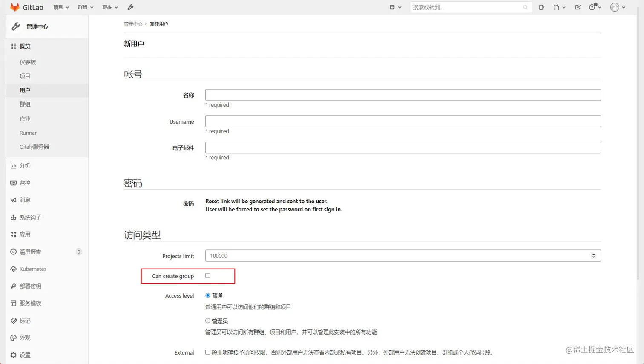Click the 概览 overview icon
The width and height of the screenshot is (644, 364).
(x=13, y=46)
